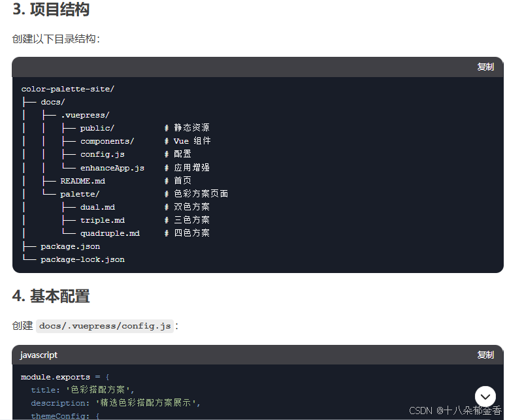Click 'package-lock.json' in the tree
The width and height of the screenshot is (507, 420).
[82, 259]
